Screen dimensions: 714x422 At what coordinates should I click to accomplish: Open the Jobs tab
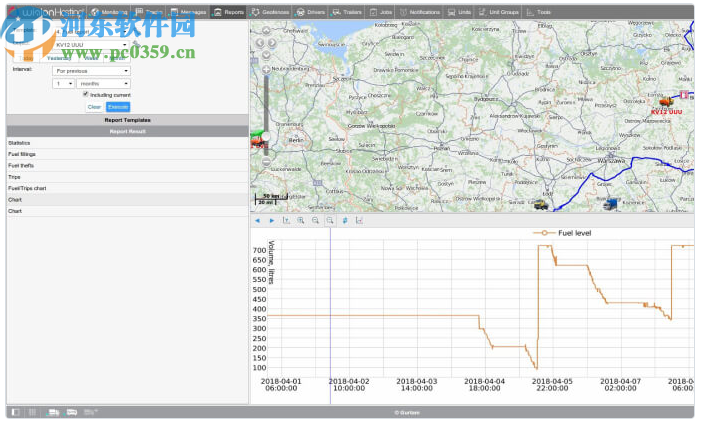click(x=381, y=12)
